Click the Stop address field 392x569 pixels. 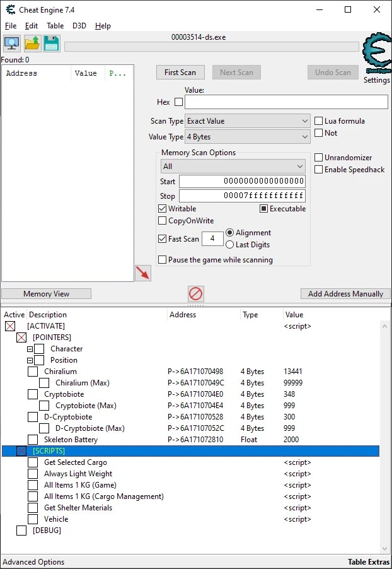coord(242,196)
